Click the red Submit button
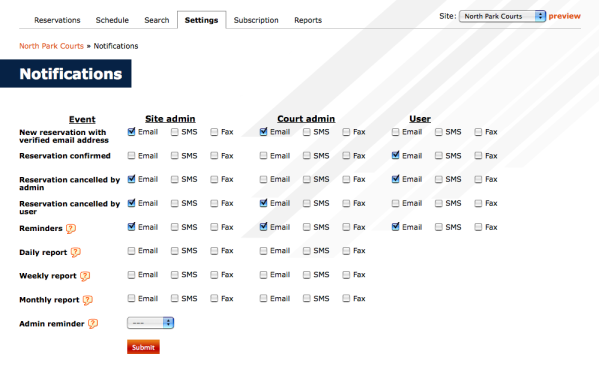This screenshot has height=366, width=599. (143, 347)
